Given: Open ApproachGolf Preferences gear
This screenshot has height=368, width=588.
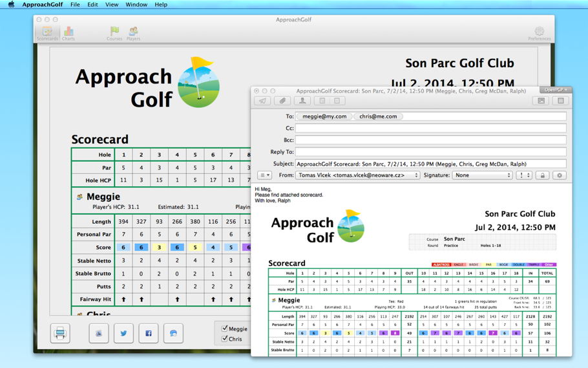Looking at the screenshot, I should pyautogui.click(x=540, y=34).
